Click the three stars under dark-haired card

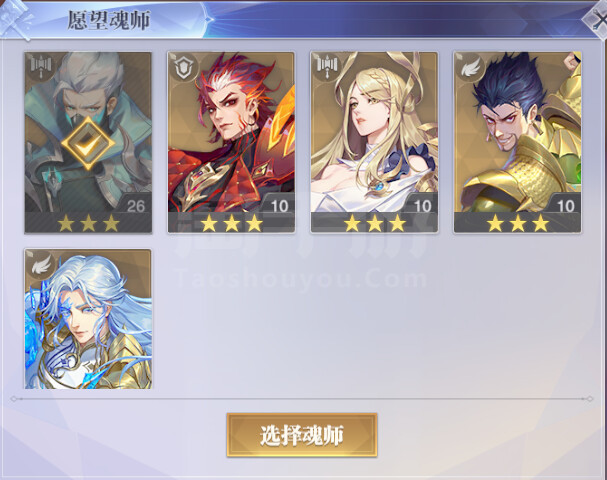click(x=518, y=223)
